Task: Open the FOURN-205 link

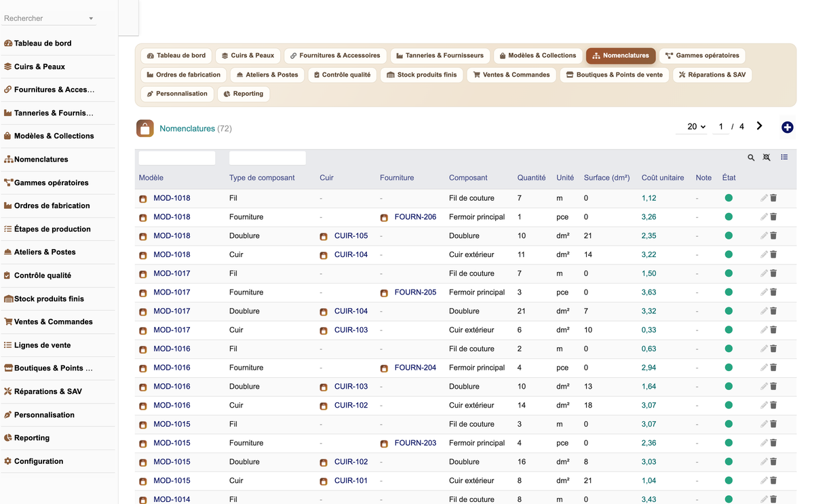Action: pyautogui.click(x=415, y=292)
